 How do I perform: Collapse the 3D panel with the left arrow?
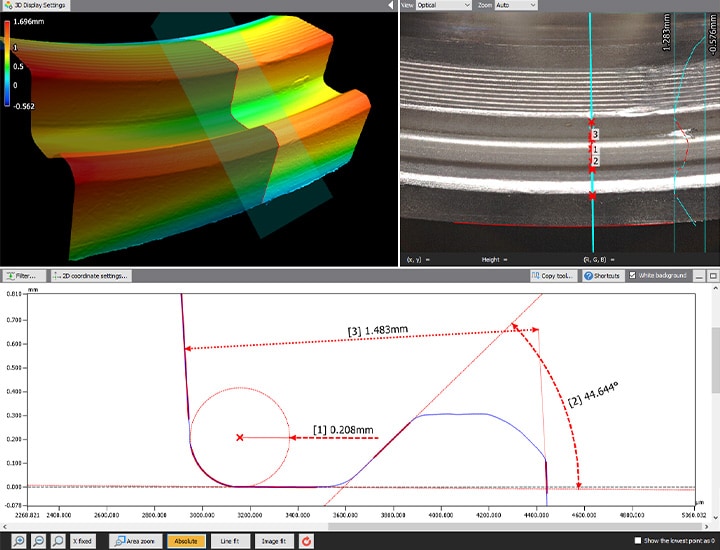point(391,5)
